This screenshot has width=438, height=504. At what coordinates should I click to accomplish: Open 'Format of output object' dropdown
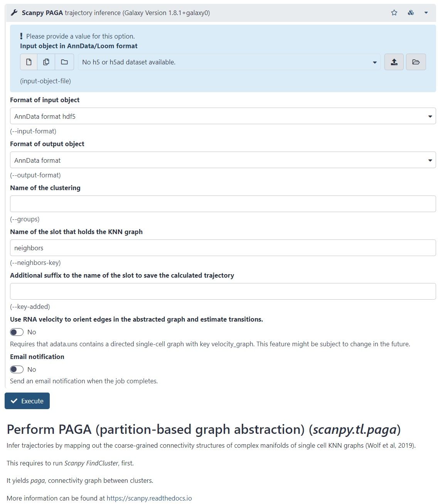(x=223, y=160)
